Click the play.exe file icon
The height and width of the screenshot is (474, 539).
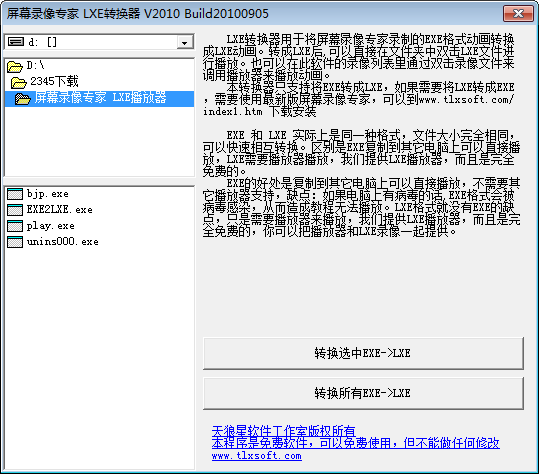tap(15, 226)
